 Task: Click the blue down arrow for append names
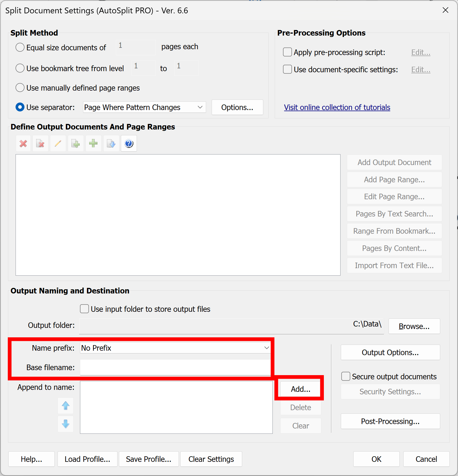(x=66, y=424)
